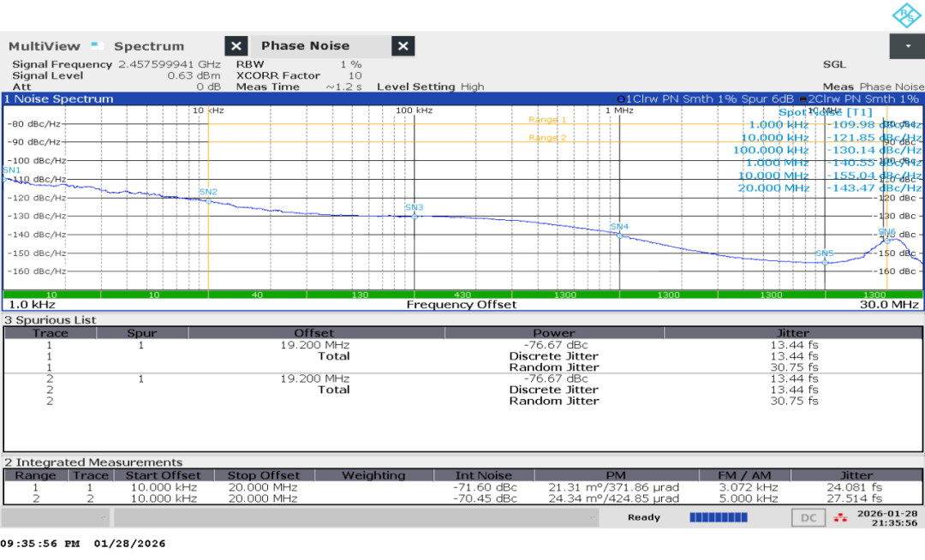Click the green segment labeled 40
The height and width of the screenshot is (560, 925).
(257, 295)
